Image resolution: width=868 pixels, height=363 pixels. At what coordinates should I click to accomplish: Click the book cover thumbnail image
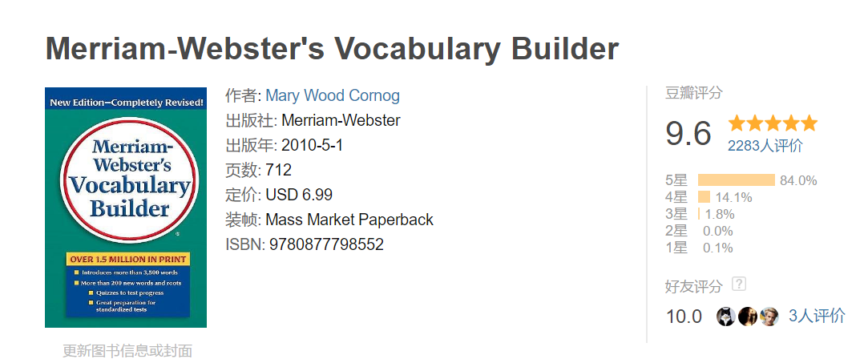(x=126, y=208)
